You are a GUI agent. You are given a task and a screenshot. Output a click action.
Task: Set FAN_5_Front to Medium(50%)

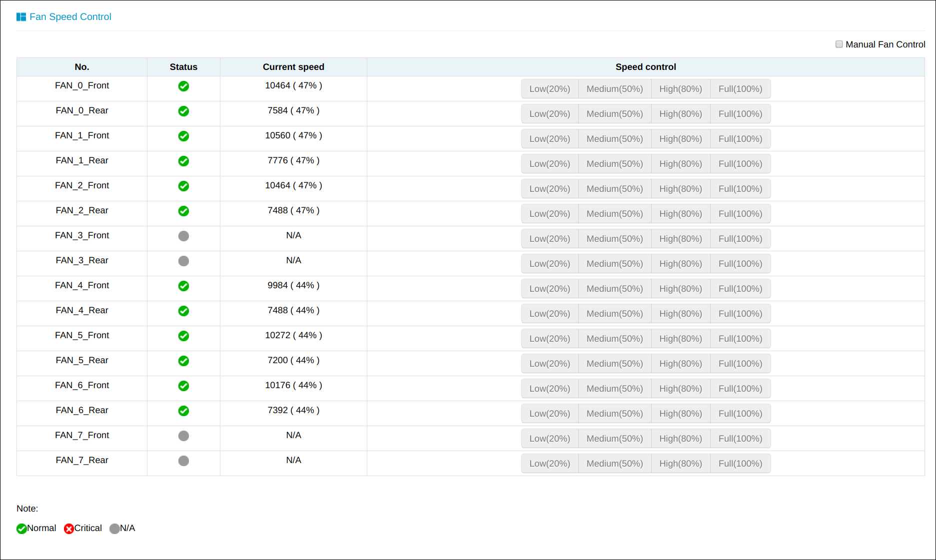click(615, 339)
